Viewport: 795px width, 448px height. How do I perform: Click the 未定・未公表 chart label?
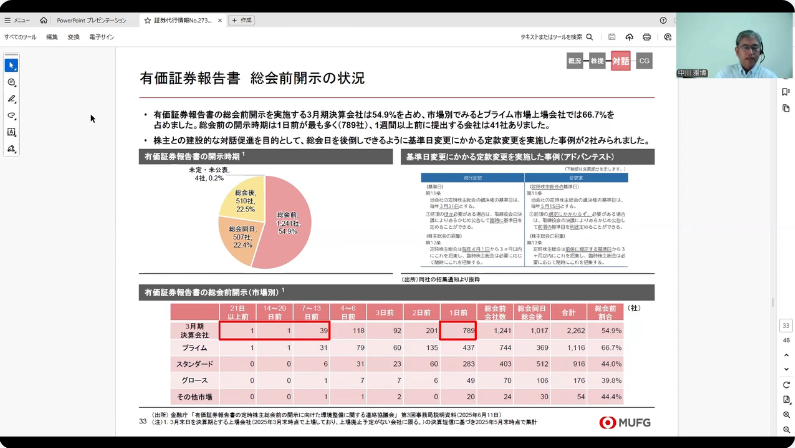pos(209,174)
